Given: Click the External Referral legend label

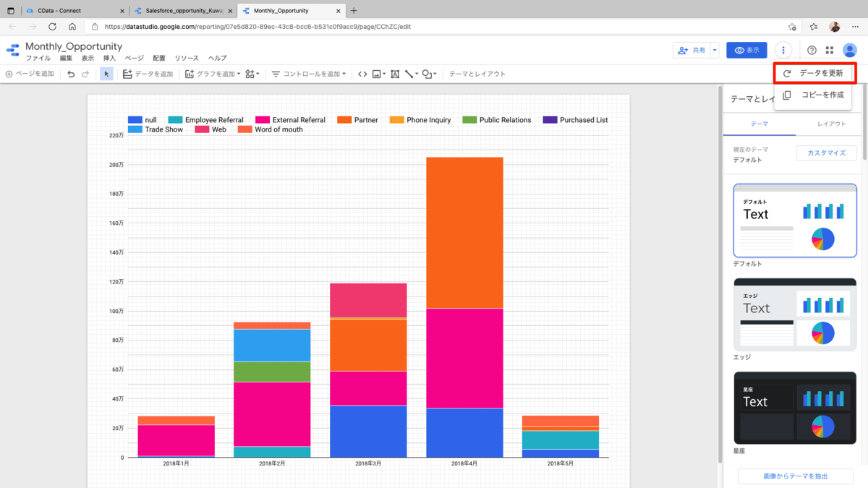Looking at the screenshot, I should tap(299, 120).
